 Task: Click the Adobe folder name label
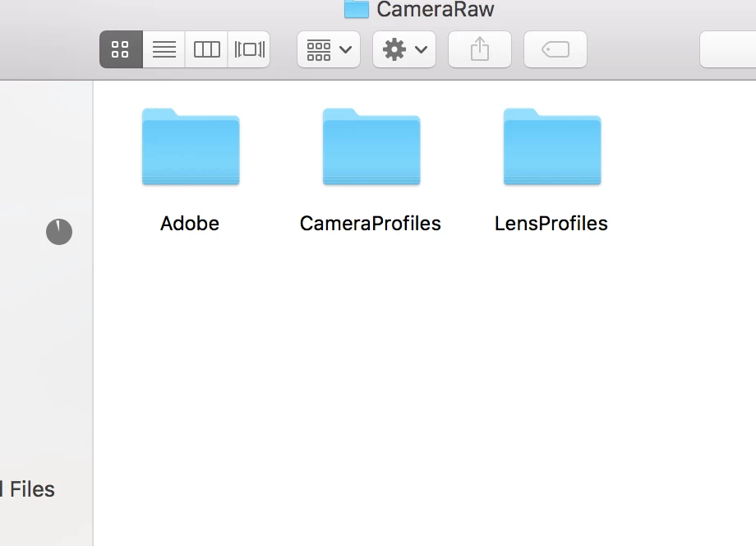190,224
